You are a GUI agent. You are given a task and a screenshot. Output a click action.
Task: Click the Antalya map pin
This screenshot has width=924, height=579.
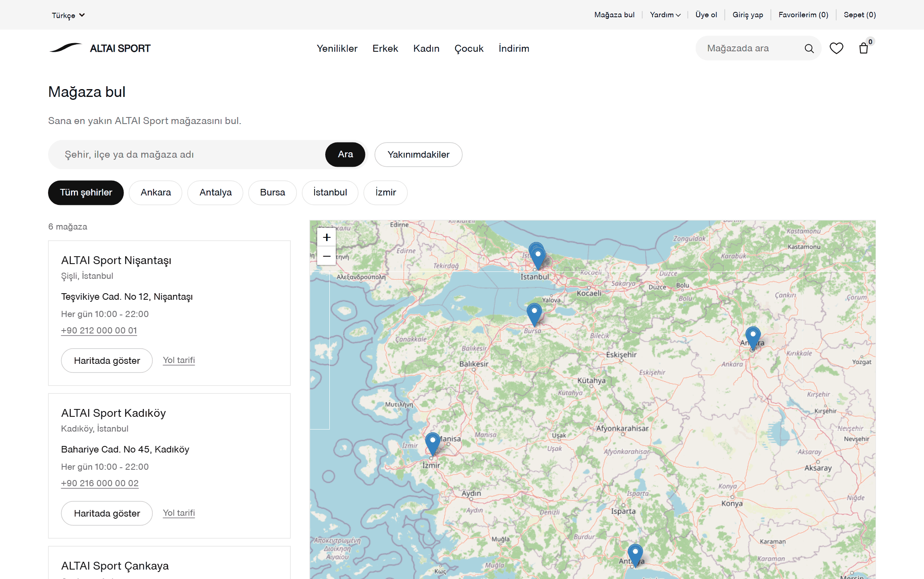[x=635, y=556]
